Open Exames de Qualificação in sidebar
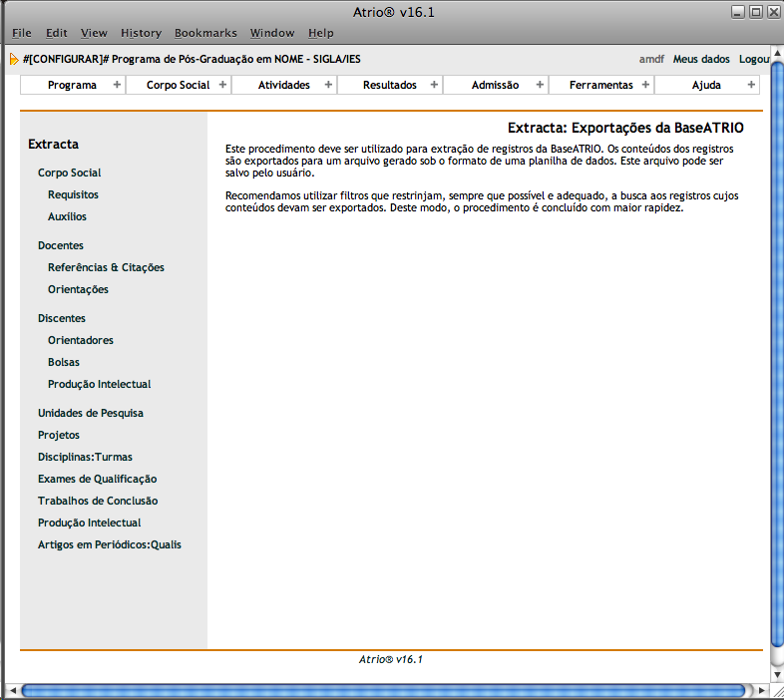This screenshot has height=700, width=784. (97, 479)
